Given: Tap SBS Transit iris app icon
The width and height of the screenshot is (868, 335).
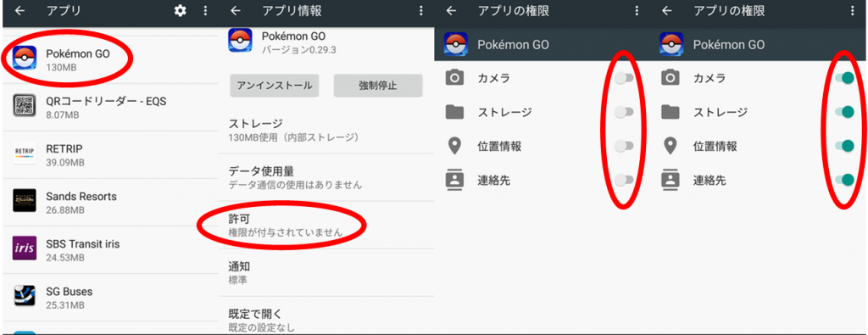Looking at the screenshot, I should click(25, 248).
